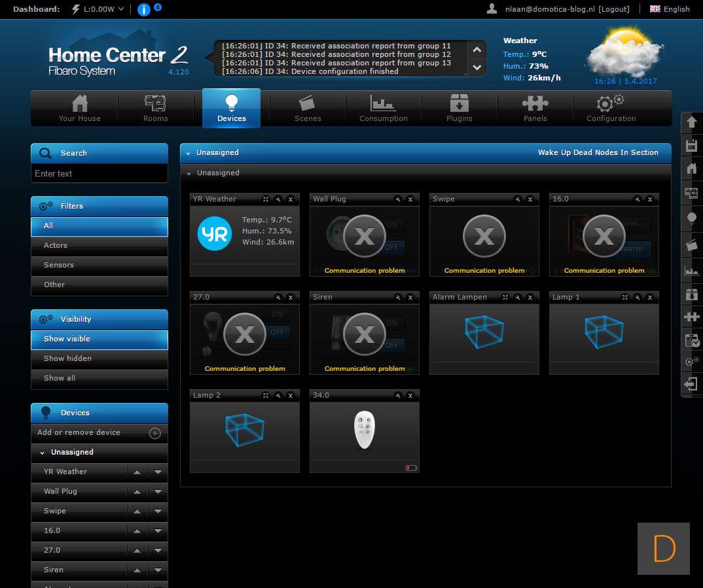Screen dimensions: 703x588
Task: Close the YR Weather card
Action: (291, 199)
